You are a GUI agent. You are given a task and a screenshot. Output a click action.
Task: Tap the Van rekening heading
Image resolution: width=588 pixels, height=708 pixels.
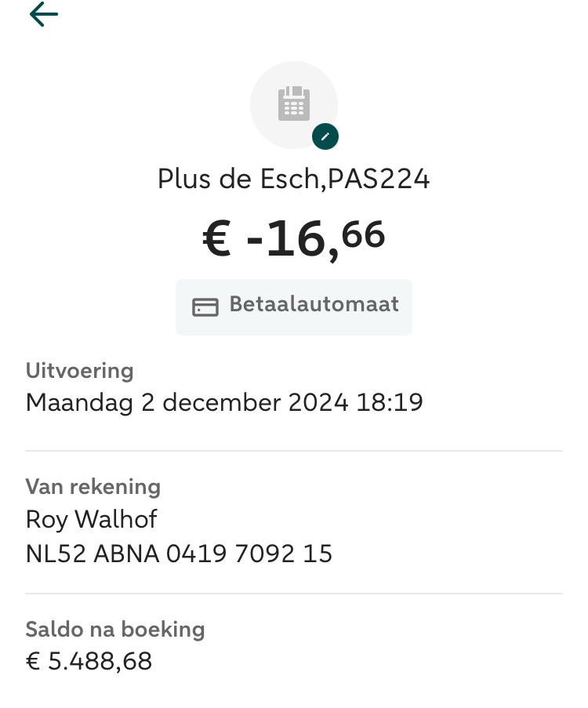pyautogui.click(x=93, y=486)
